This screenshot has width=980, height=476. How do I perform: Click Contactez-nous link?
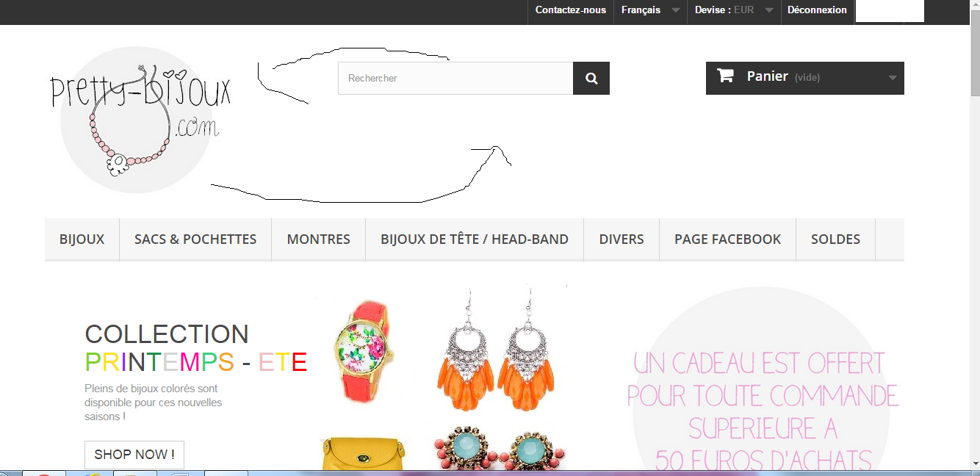pyautogui.click(x=571, y=10)
